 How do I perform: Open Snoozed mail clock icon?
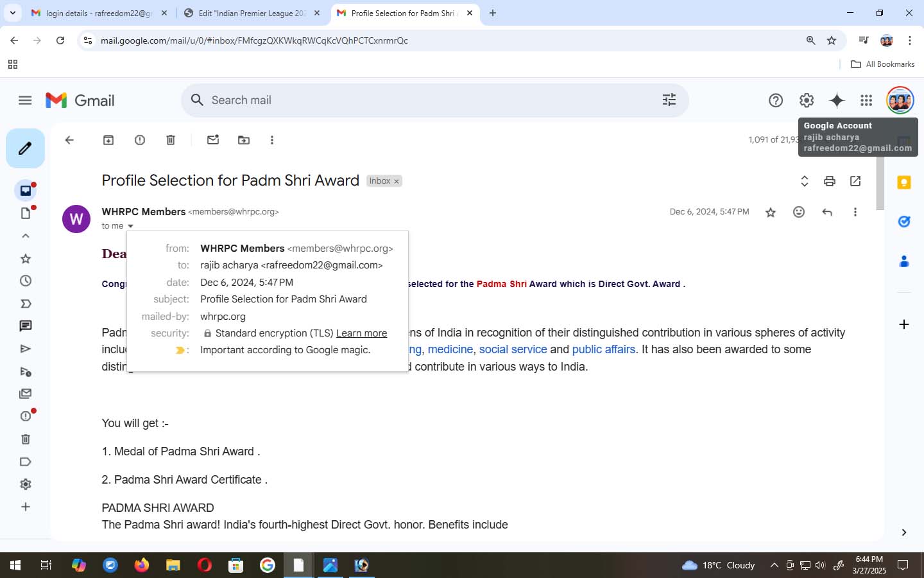26,281
